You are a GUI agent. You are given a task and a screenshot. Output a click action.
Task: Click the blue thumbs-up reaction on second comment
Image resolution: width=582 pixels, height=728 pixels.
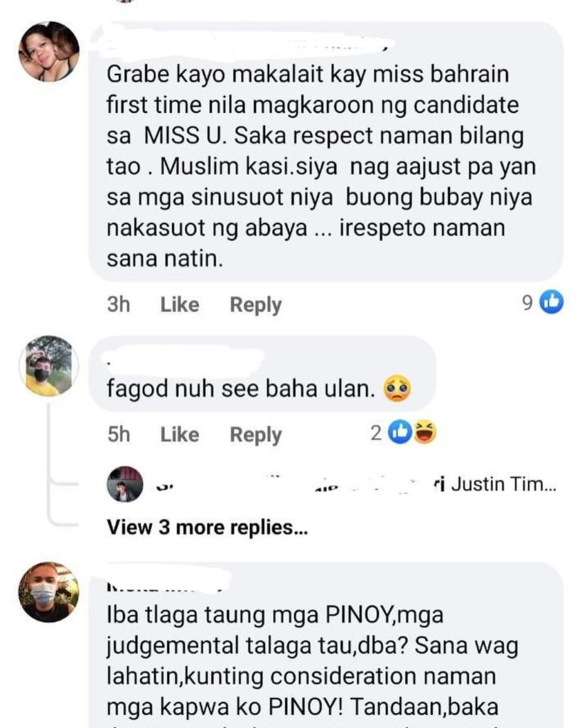point(400,432)
